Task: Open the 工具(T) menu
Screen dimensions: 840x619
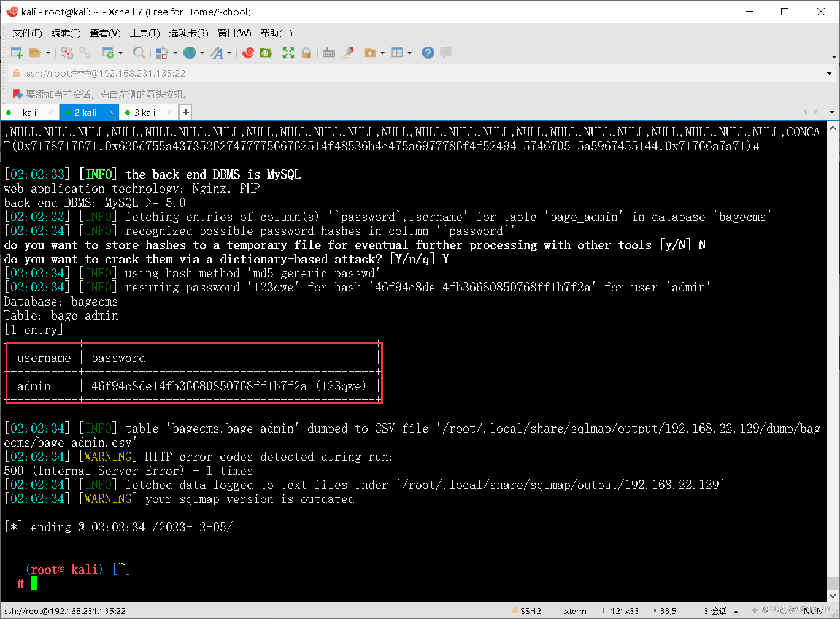Action: (145, 33)
